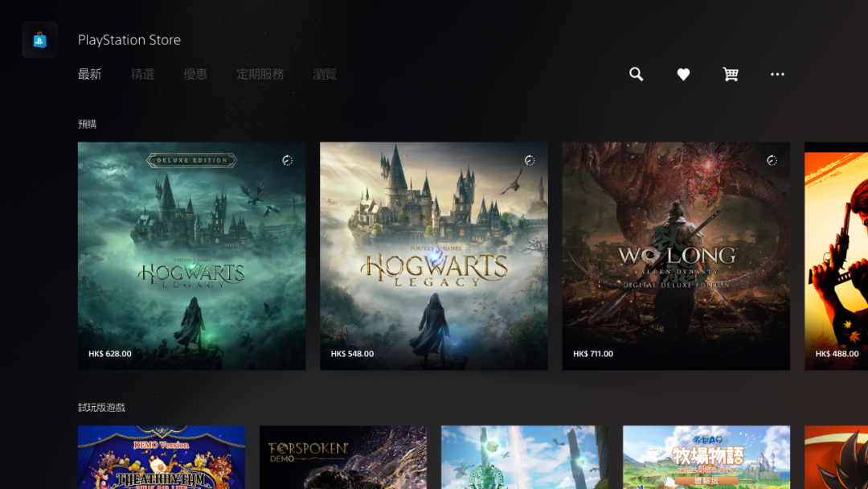Switch to the 優惠 tab
Image resolution: width=868 pixels, height=489 pixels.
195,74
